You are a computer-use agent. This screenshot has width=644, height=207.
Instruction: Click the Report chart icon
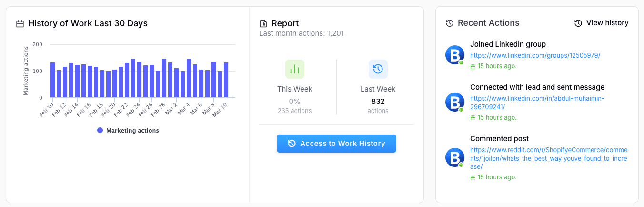pos(263,23)
